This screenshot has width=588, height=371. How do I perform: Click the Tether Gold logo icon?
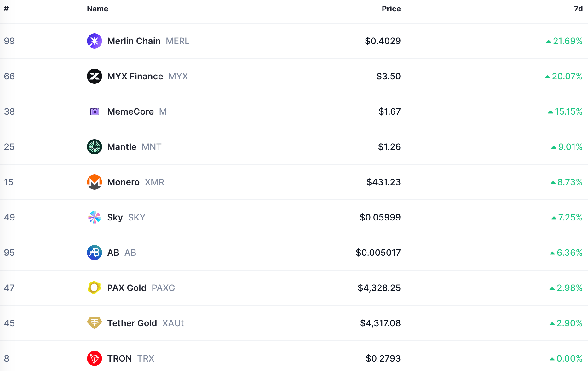click(x=94, y=323)
